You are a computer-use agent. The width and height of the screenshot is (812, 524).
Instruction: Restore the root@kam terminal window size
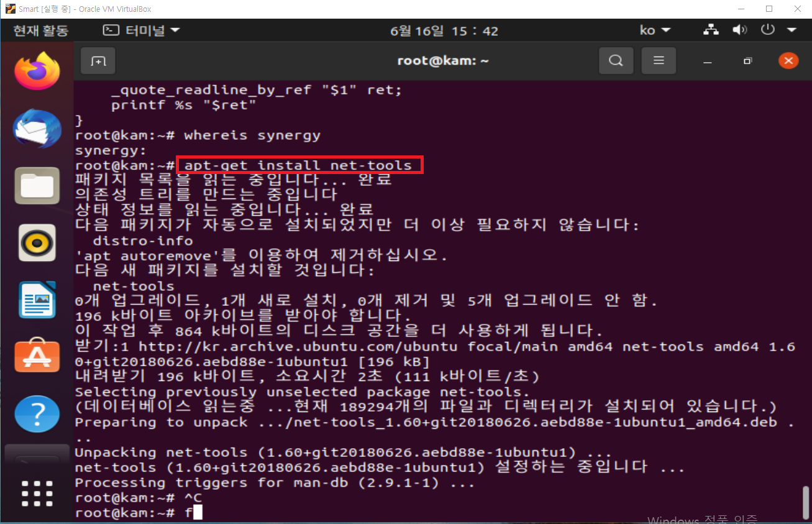(748, 61)
